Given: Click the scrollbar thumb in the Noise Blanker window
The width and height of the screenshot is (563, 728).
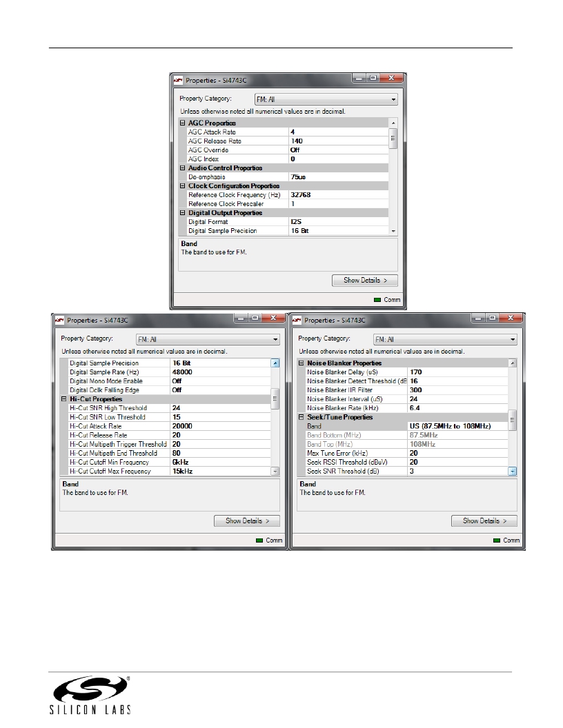Looking at the screenshot, I should pyautogui.click(x=513, y=420).
